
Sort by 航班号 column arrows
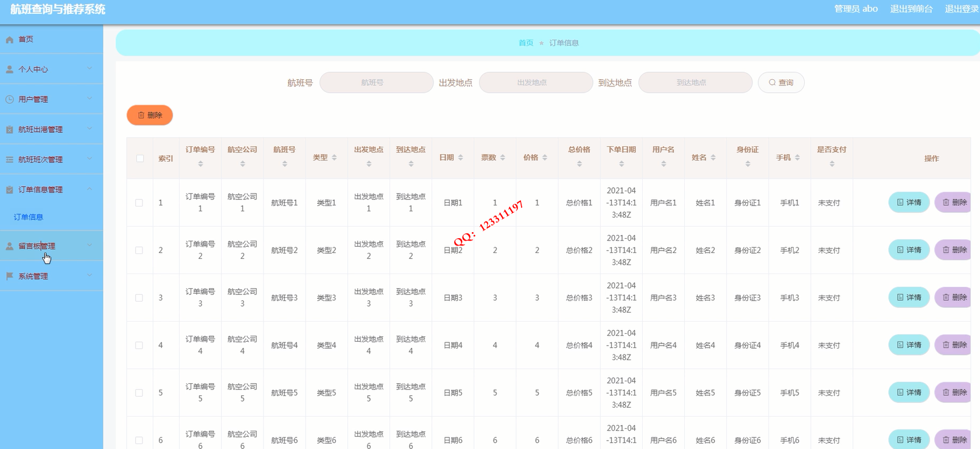click(284, 164)
